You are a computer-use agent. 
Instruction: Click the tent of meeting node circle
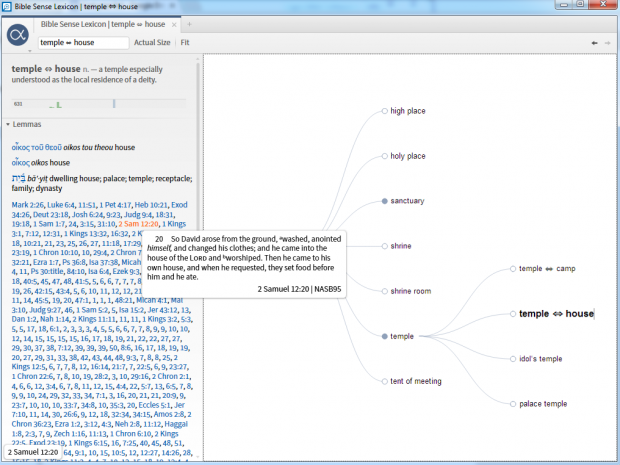click(384, 381)
